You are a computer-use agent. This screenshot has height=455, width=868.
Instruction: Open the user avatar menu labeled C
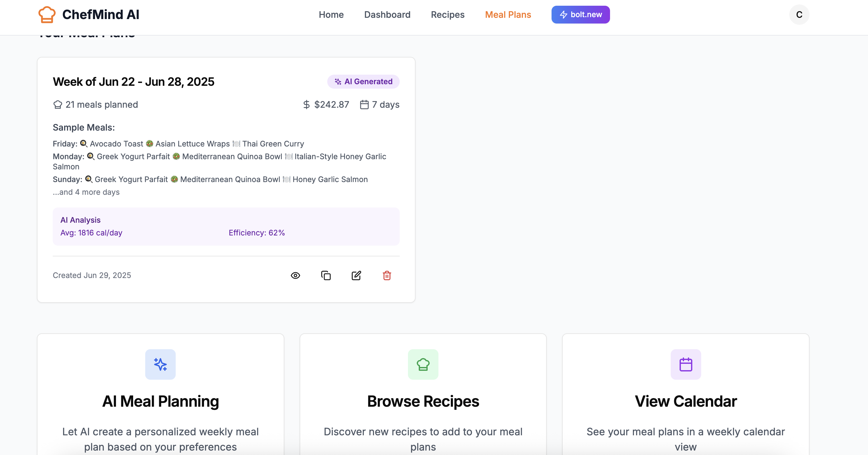(x=799, y=15)
